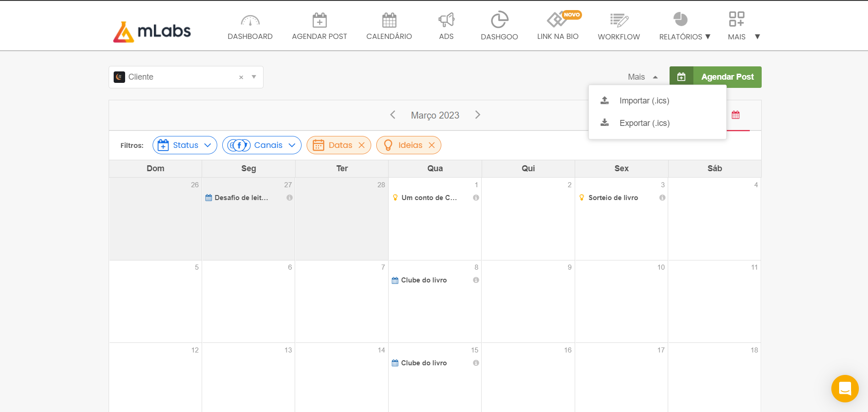868x412 pixels.
Task: Select Exportar (.ics) menu option
Action: [644, 123]
